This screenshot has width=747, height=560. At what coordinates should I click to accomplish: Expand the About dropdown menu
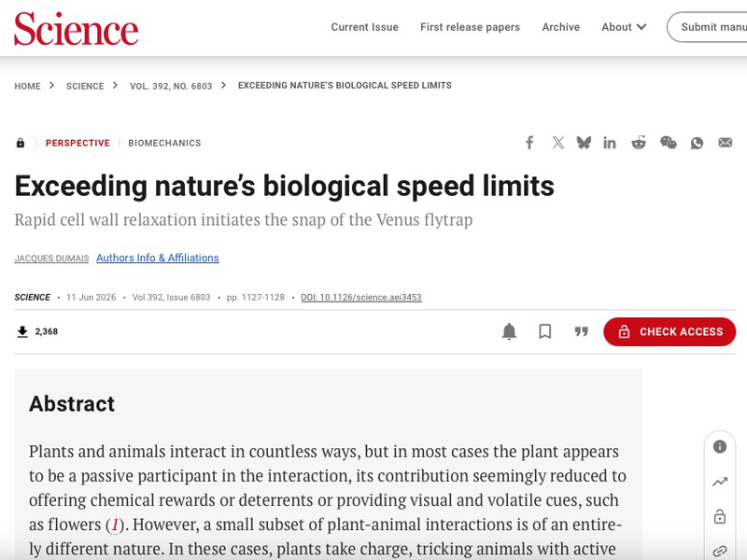(624, 27)
